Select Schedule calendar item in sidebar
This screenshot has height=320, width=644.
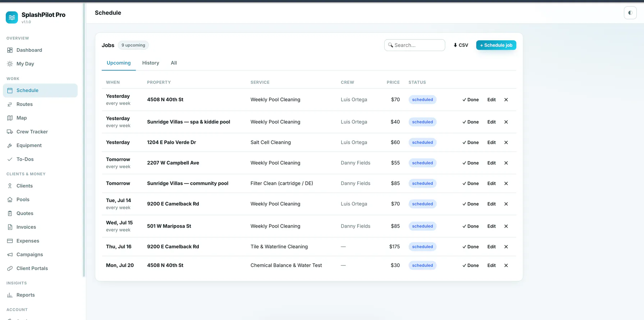click(x=40, y=90)
